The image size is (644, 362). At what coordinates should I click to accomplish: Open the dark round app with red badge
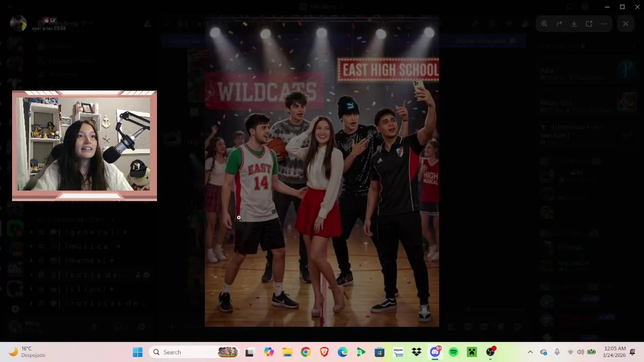pos(491,352)
